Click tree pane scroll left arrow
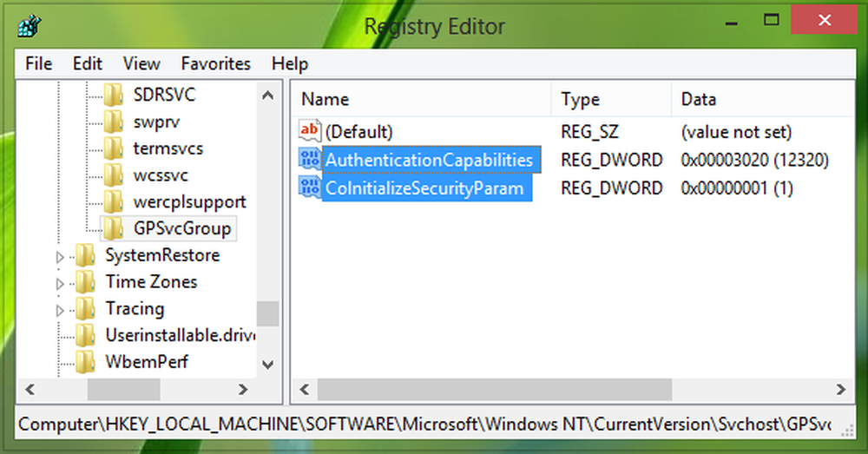 click(30, 389)
